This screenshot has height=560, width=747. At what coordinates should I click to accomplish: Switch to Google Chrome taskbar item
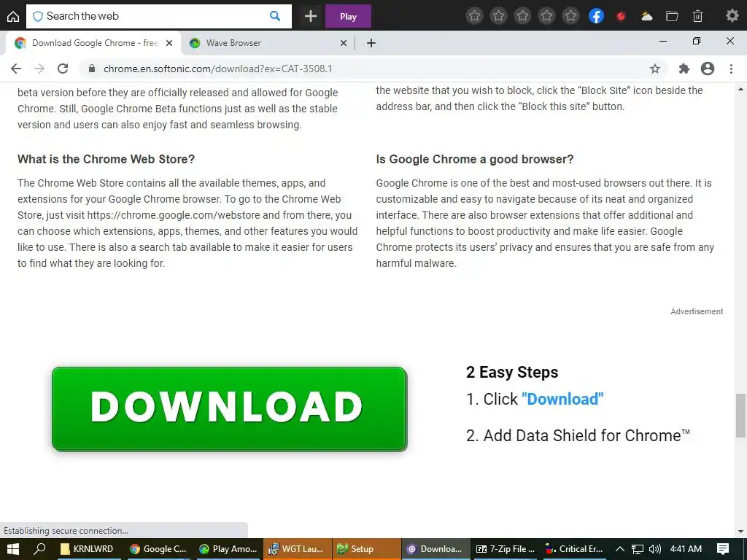coord(158,549)
